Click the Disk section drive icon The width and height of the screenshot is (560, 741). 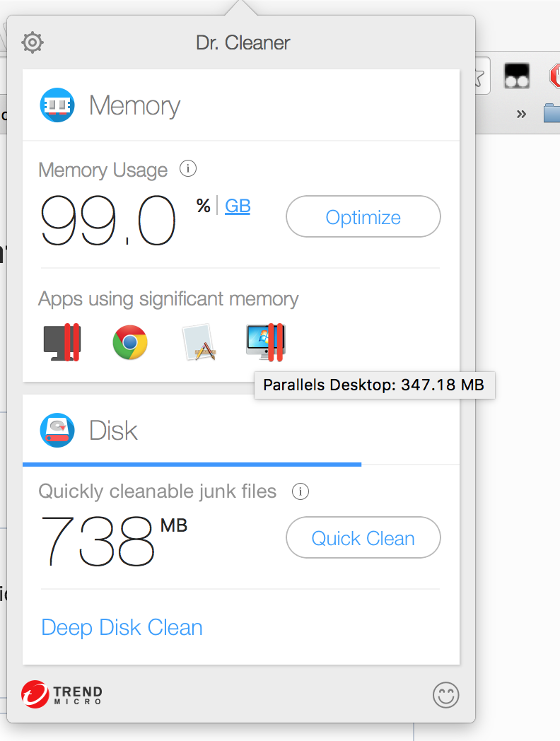[x=57, y=430]
